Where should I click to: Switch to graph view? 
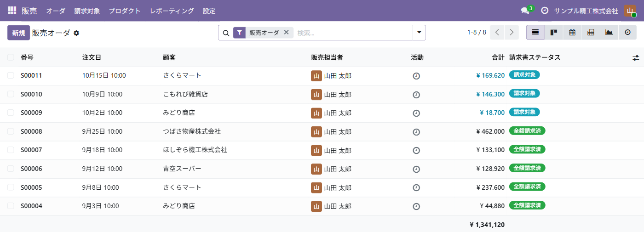click(609, 33)
